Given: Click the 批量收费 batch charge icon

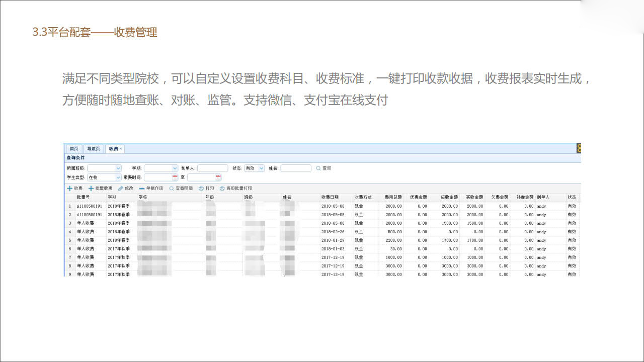Looking at the screenshot, I should coord(91,189).
